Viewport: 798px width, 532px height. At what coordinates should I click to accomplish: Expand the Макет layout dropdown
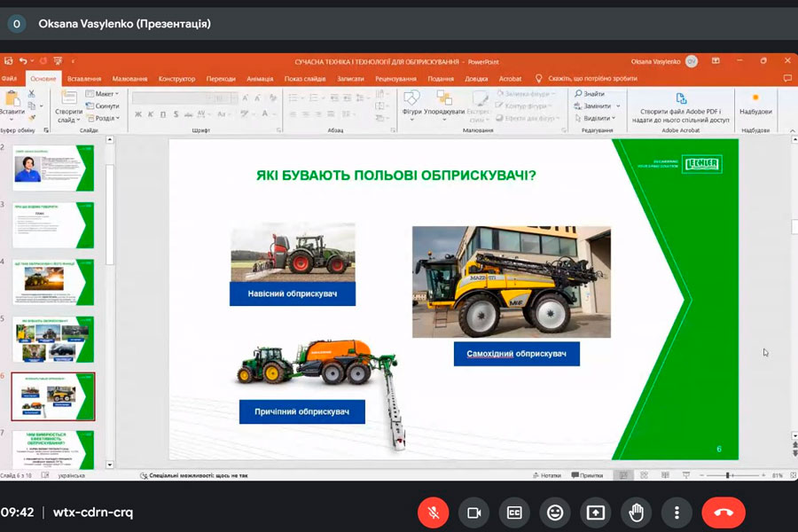pyautogui.click(x=106, y=94)
